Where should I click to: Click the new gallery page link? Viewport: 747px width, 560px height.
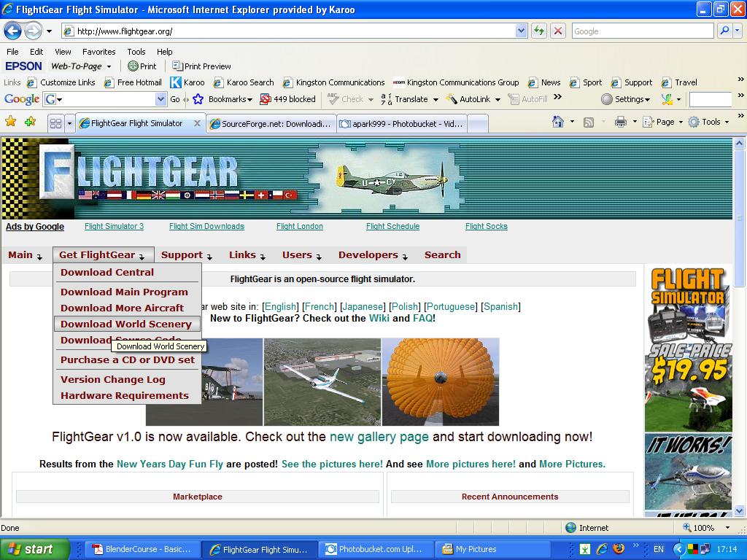coord(379,437)
